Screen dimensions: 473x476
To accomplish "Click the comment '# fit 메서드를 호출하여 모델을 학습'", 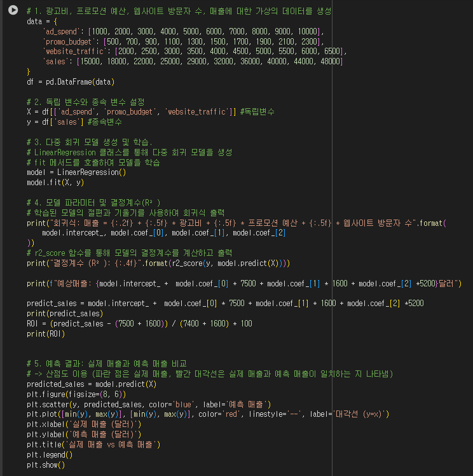I will 93,163.
